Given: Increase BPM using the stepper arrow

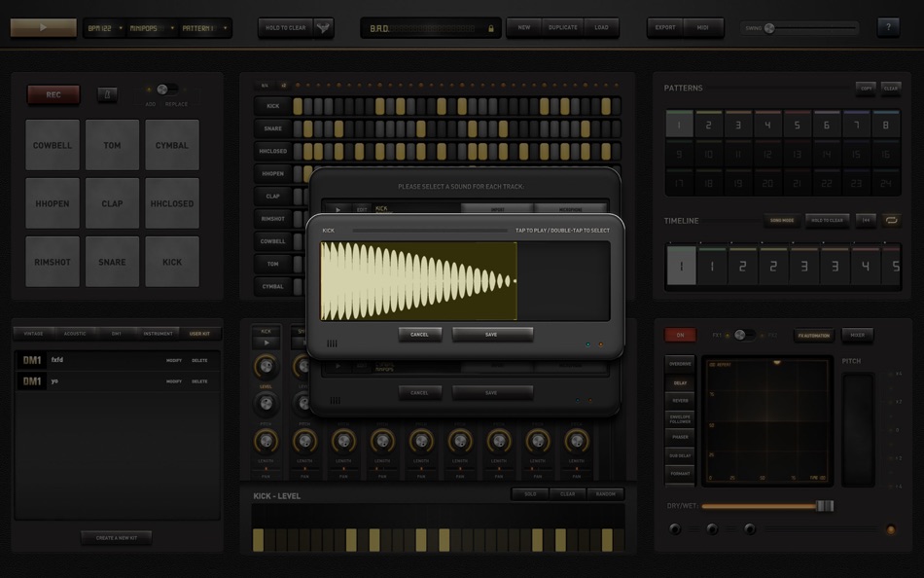Looking at the screenshot, I should pos(121,27).
